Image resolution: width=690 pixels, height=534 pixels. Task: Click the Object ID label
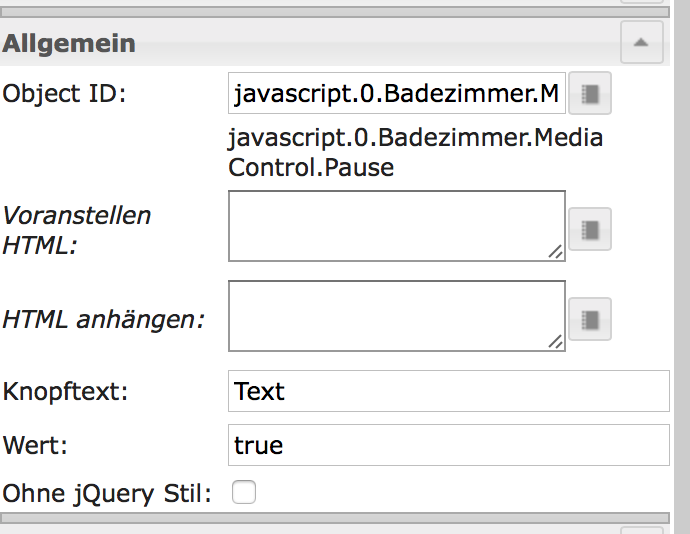(x=66, y=95)
